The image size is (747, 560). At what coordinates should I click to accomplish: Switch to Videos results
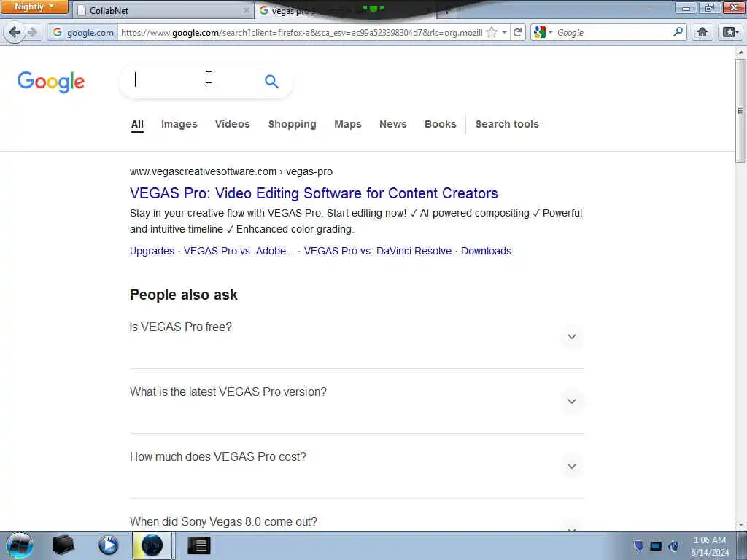[233, 124]
